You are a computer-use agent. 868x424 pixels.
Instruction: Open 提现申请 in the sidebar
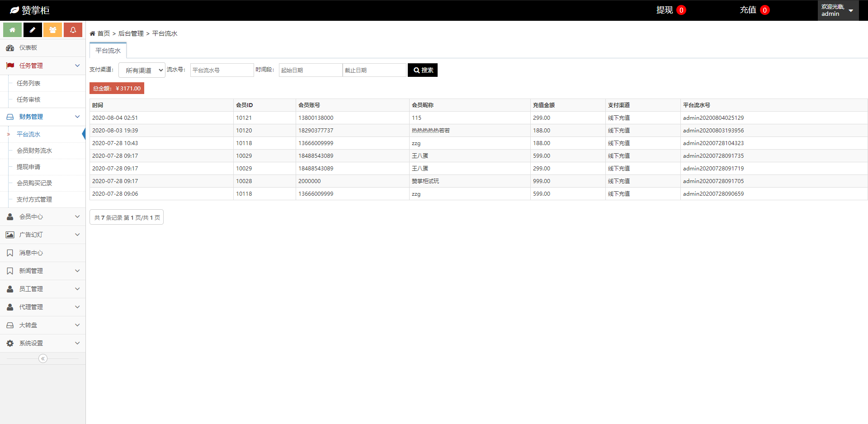click(x=28, y=167)
